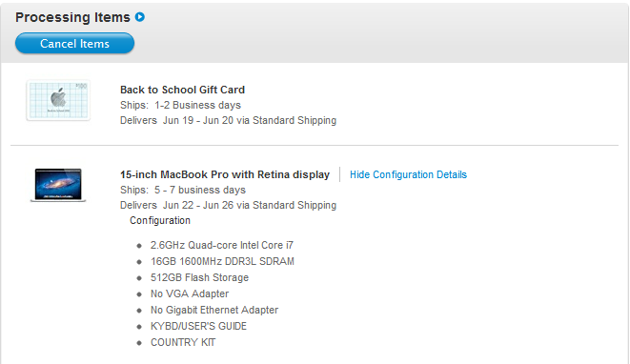The image size is (630, 364).
Task: Click the Configuration label
Action: [x=160, y=220]
